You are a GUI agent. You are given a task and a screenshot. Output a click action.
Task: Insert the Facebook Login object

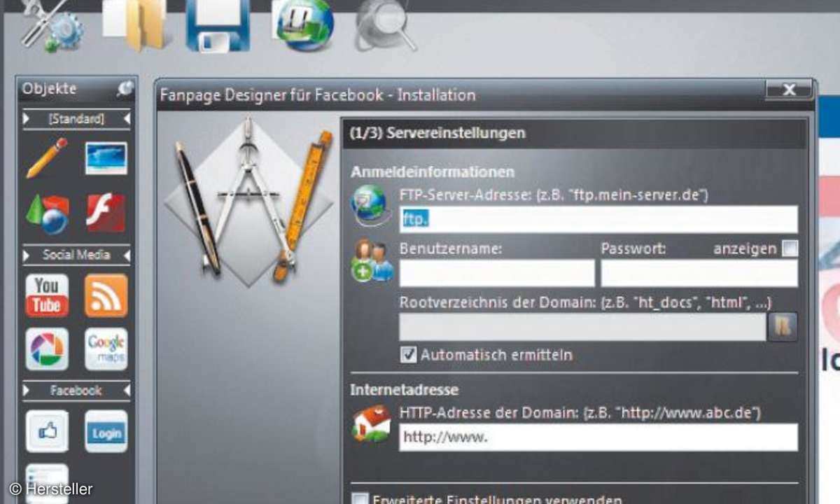[106, 431]
